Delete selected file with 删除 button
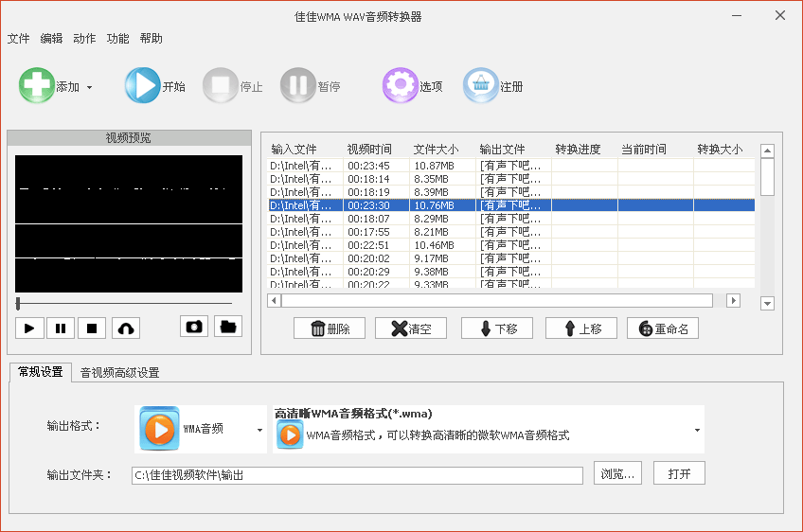This screenshot has width=803, height=532. pos(330,328)
